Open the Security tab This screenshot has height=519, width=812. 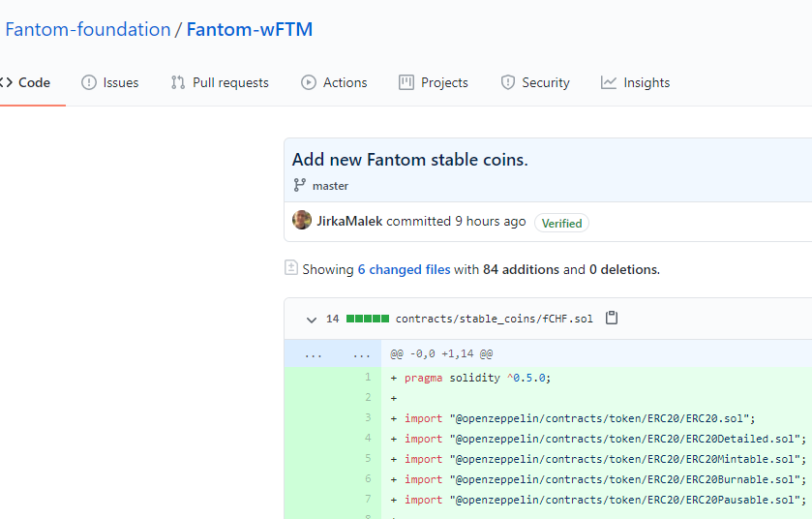tap(535, 83)
